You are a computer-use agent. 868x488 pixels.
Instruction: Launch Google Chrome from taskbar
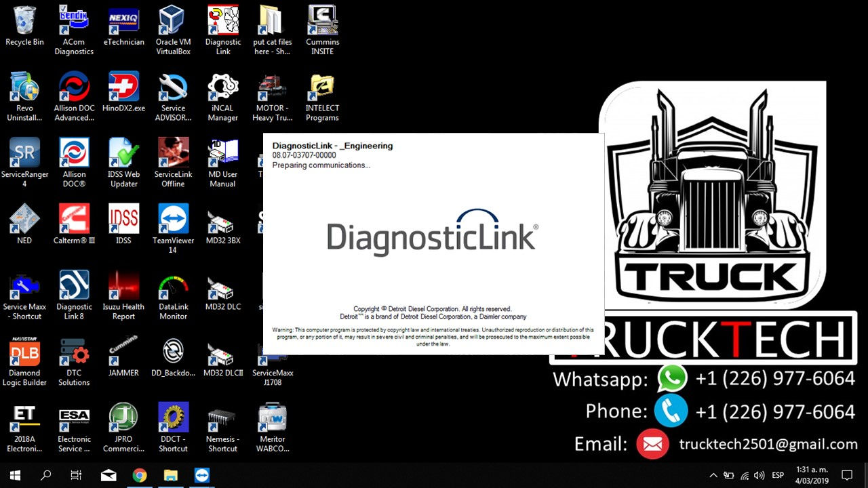click(x=140, y=475)
